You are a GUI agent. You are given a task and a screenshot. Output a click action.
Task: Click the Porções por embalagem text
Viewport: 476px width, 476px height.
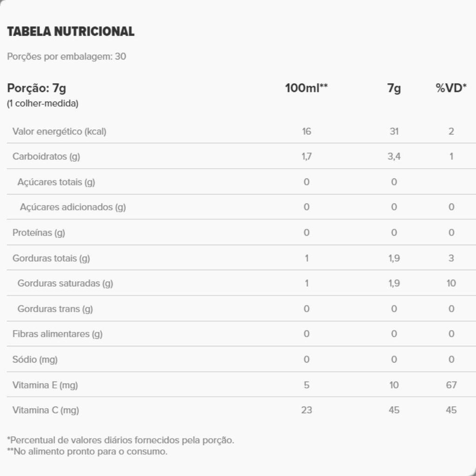coord(66,57)
